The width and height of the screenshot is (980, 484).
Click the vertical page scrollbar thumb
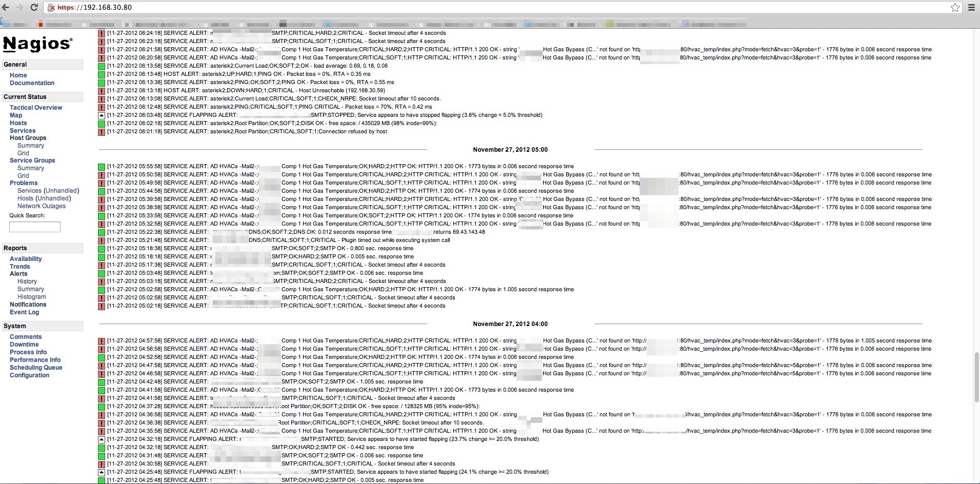point(976,377)
